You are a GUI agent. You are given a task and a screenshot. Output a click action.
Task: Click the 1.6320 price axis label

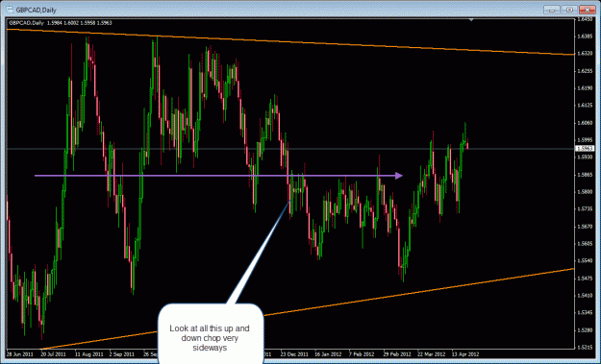(586, 54)
